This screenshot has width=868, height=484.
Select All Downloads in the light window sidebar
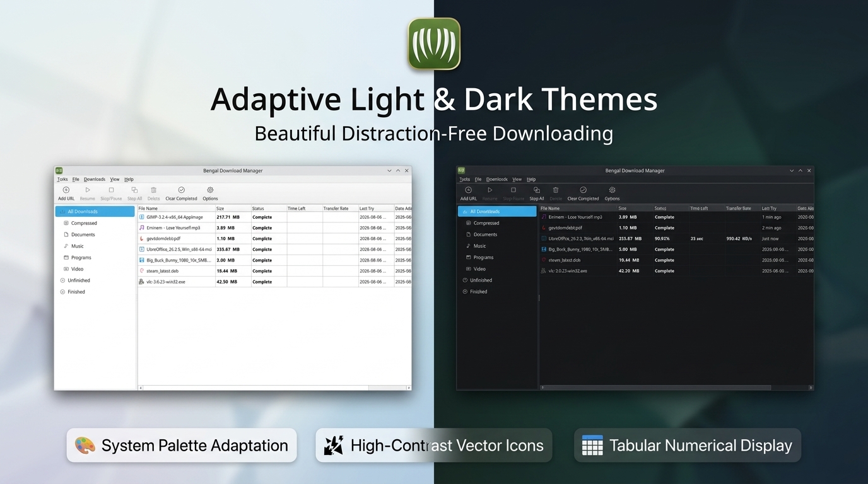[x=95, y=212]
